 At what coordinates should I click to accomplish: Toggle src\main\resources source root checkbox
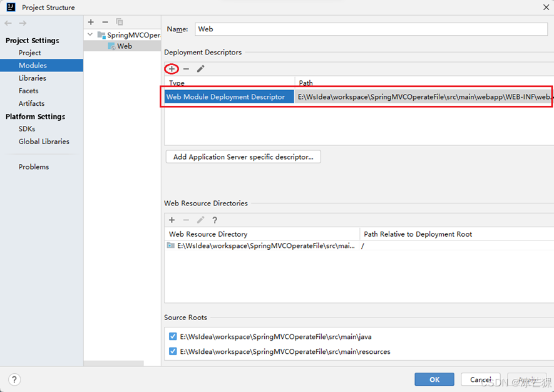point(173,351)
